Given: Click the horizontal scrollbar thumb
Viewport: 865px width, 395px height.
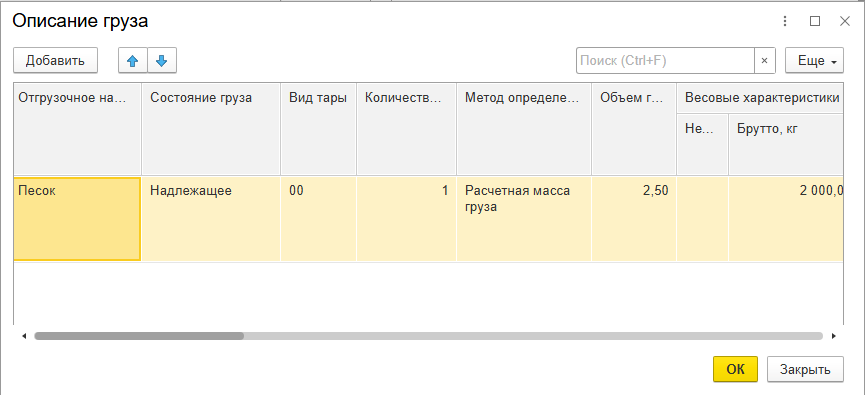Looking at the screenshot, I should (x=139, y=335).
